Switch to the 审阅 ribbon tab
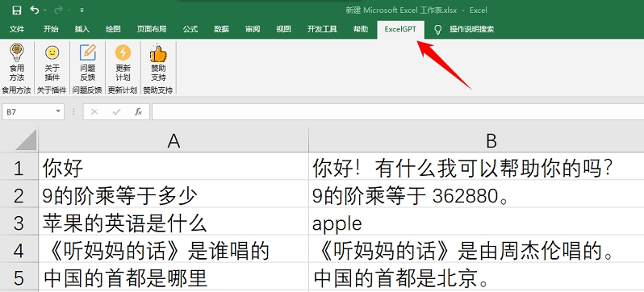Screen dimensions: 644x292 click(253, 29)
